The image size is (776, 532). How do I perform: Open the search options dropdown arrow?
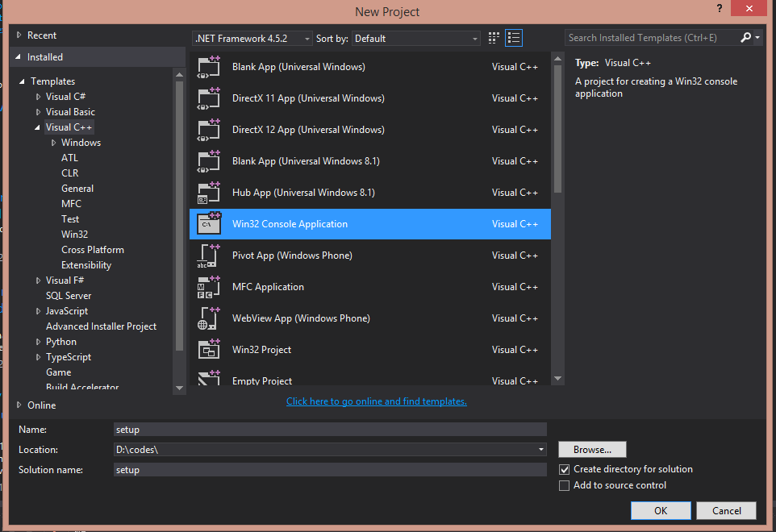tap(757, 38)
